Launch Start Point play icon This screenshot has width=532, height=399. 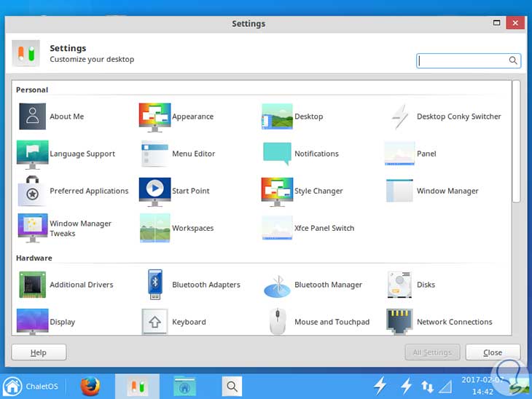[x=154, y=192]
